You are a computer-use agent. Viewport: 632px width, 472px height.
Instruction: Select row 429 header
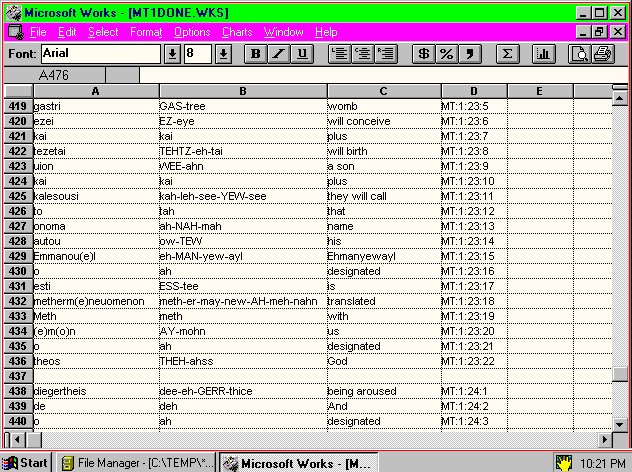pyautogui.click(x=18, y=256)
